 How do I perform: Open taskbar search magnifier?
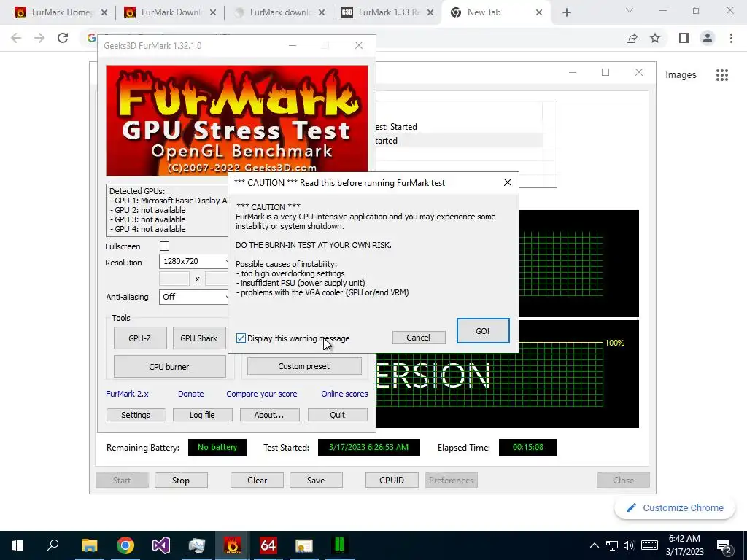pyautogui.click(x=53, y=545)
